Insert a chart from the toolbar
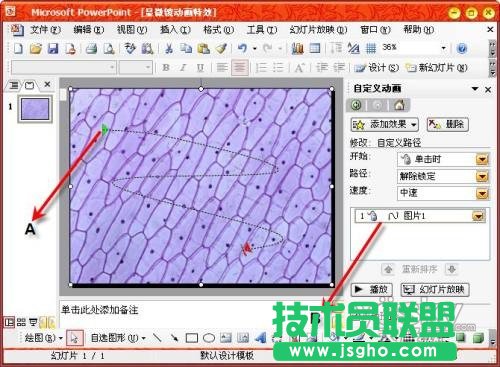Image resolution: width=500 pixels, height=367 pixels. [297, 49]
